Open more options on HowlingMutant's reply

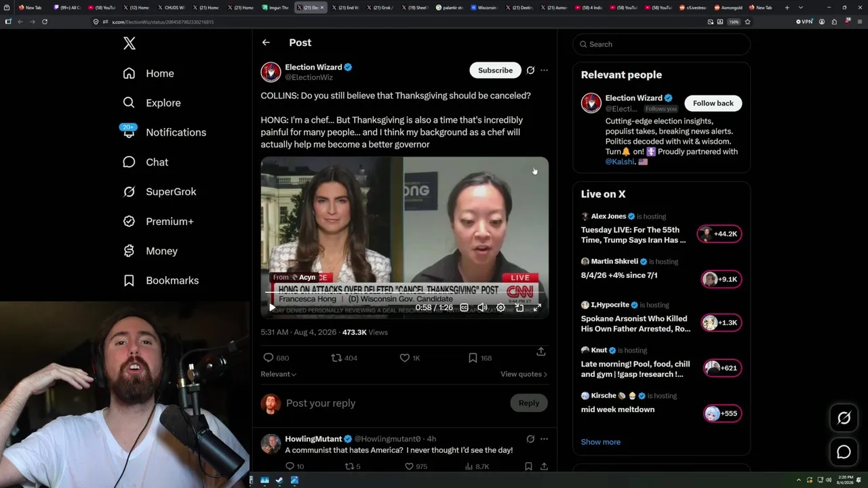[x=544, y=439]
